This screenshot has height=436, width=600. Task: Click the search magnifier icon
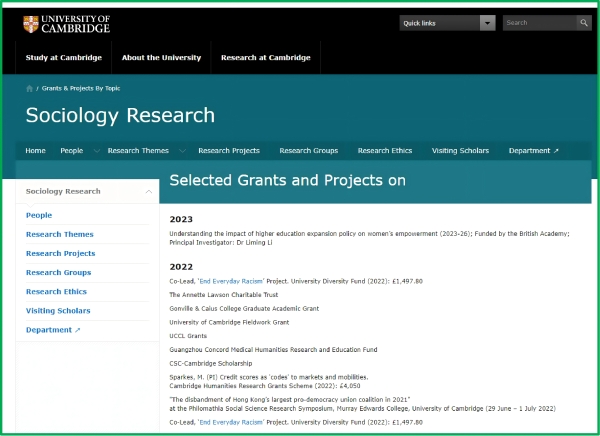coord(584,23)
